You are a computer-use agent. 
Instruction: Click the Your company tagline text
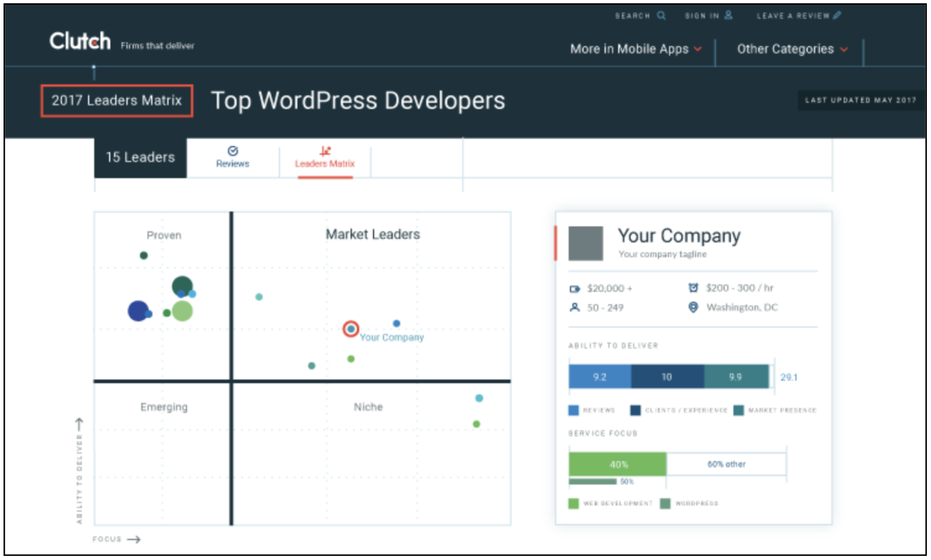[x=663, y=254]
